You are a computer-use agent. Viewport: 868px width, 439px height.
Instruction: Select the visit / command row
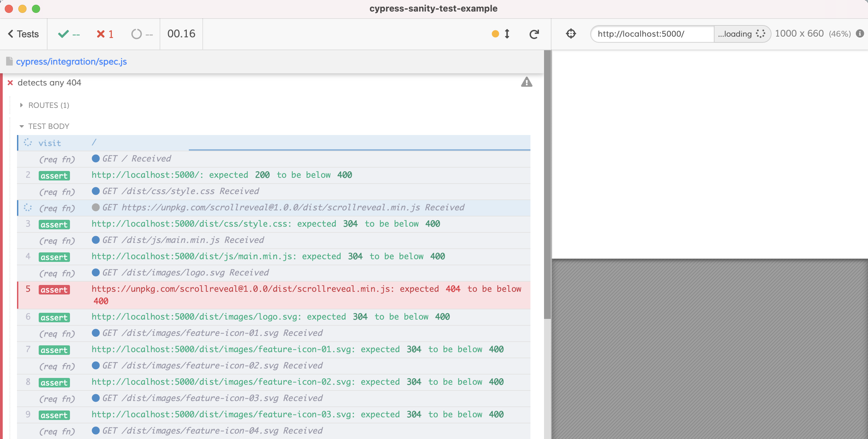[274, 143]
